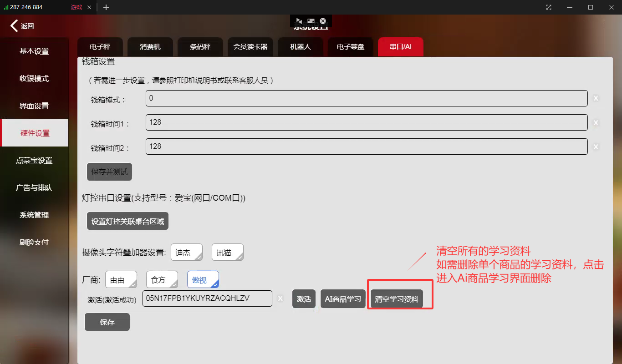Viewport: 622px width, 364px height.
Task: Switch to the 会员读卡器 tab
Action: tap(250, 47)
